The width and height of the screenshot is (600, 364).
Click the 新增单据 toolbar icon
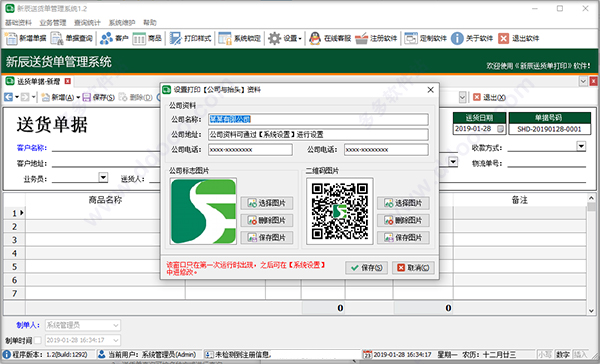25,38
